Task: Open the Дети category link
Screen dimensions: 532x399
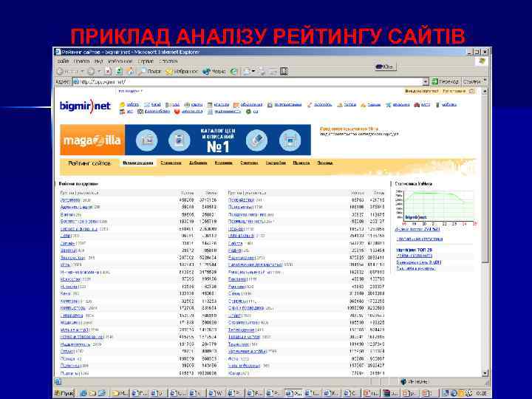Action: click(66, 236)
